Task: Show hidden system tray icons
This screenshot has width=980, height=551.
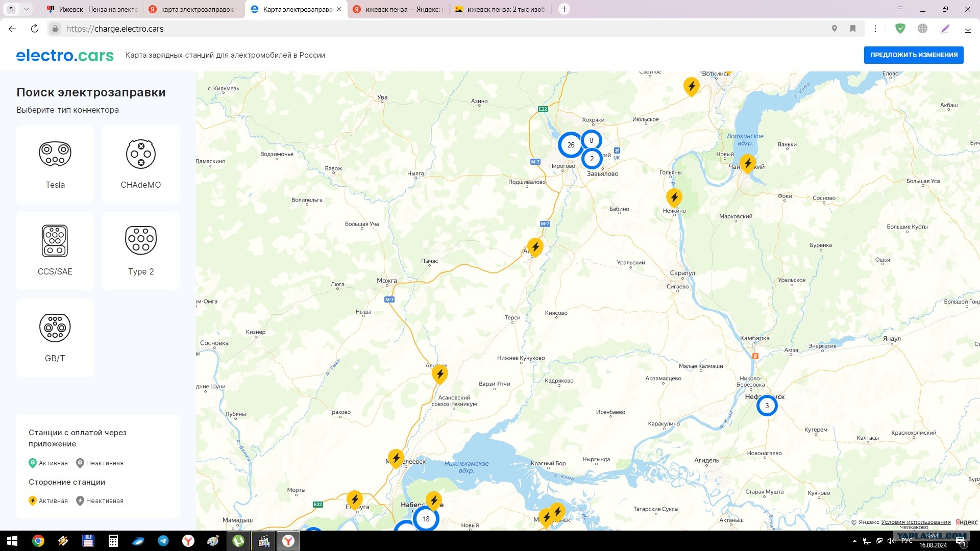Action: pos(854,541)
